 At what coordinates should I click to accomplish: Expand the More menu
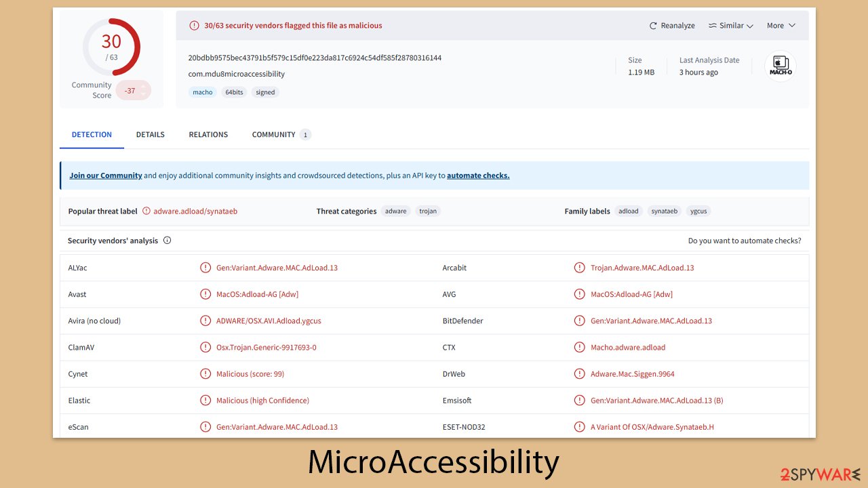coord(781,25)
